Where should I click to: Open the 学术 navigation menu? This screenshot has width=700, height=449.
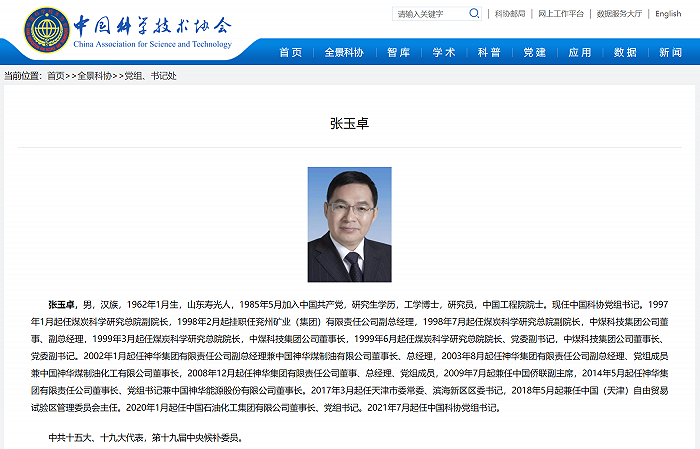444,52
